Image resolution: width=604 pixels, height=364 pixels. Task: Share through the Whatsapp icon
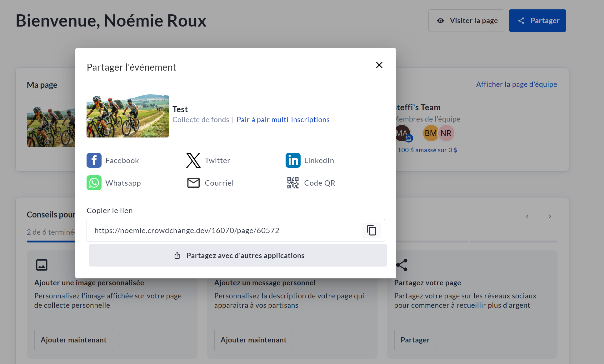click(94, 183)
